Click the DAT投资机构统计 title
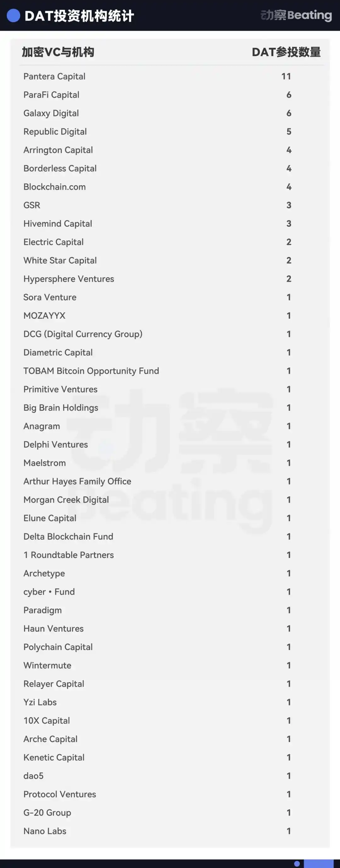This screenshot has height=868, width=340. pyautogui.click(x=79, y=16)
